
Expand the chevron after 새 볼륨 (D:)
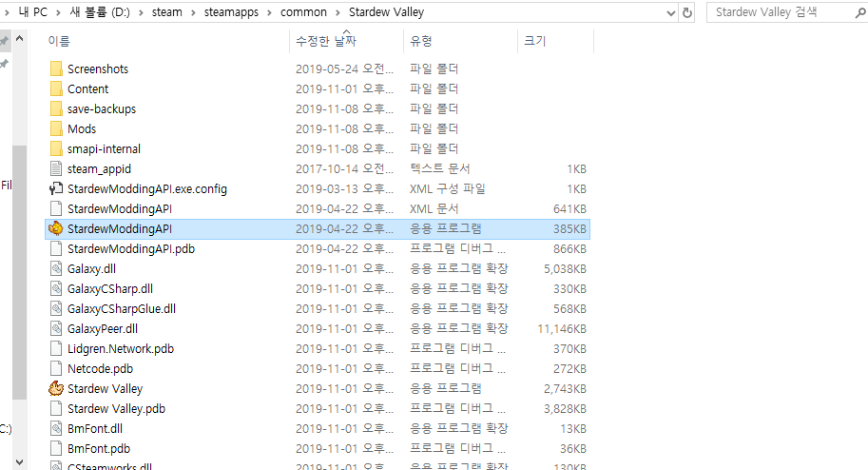tap(141, 12)
